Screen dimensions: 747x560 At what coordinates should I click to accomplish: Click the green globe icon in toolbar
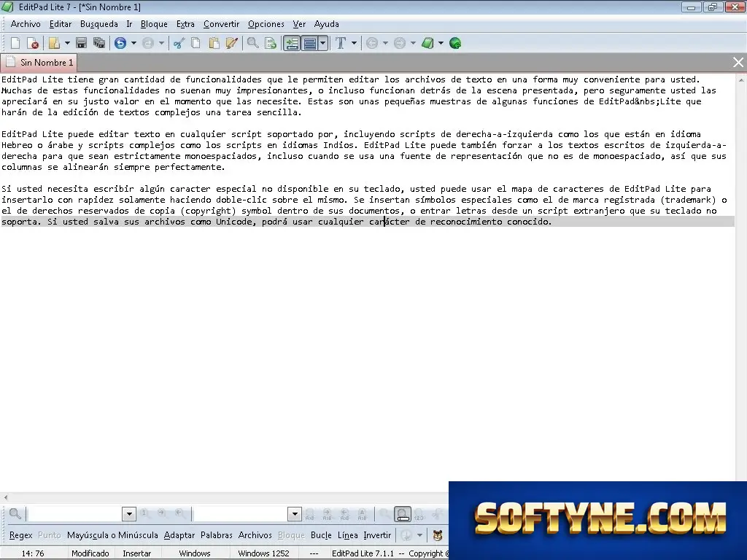coord(455,43)
